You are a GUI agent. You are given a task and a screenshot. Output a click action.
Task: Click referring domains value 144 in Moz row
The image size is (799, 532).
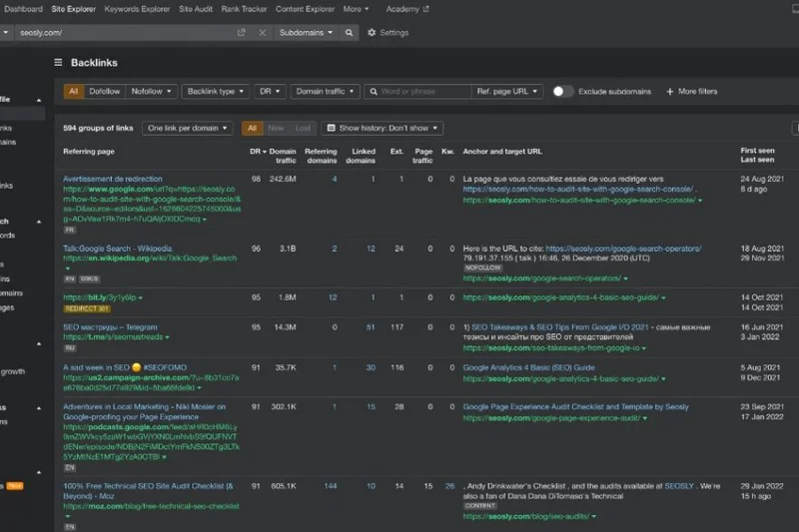click(x=331, y=486)
